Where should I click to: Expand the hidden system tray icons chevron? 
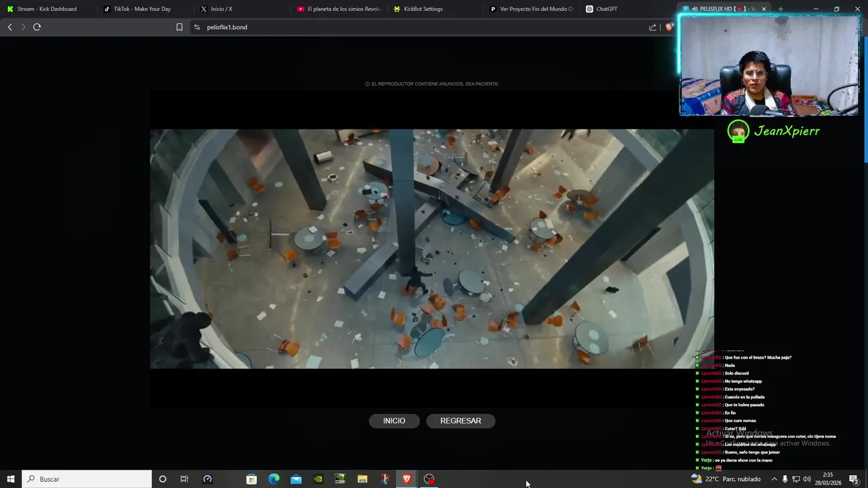[774, 479]
